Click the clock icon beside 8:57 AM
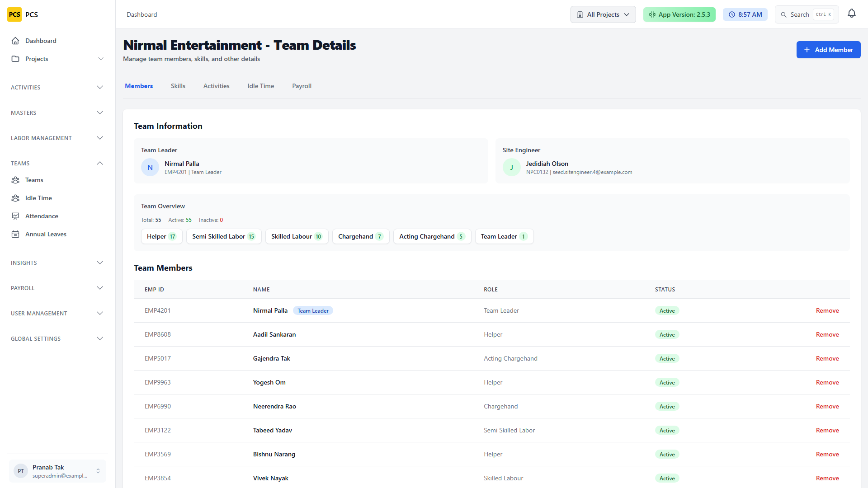868x488 pixels. [x=732, y=14]
